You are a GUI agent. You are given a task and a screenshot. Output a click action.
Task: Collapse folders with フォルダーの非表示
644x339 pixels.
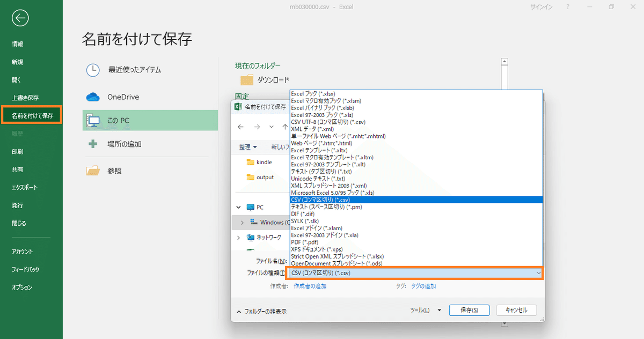(x=261, y=311)
